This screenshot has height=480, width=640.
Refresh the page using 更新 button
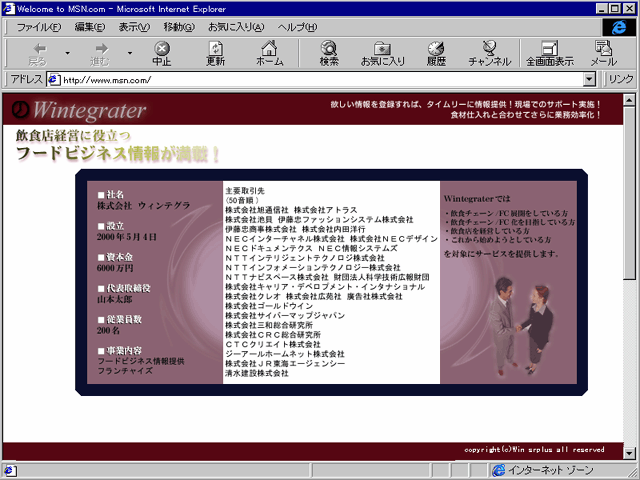tap(216, 53)
